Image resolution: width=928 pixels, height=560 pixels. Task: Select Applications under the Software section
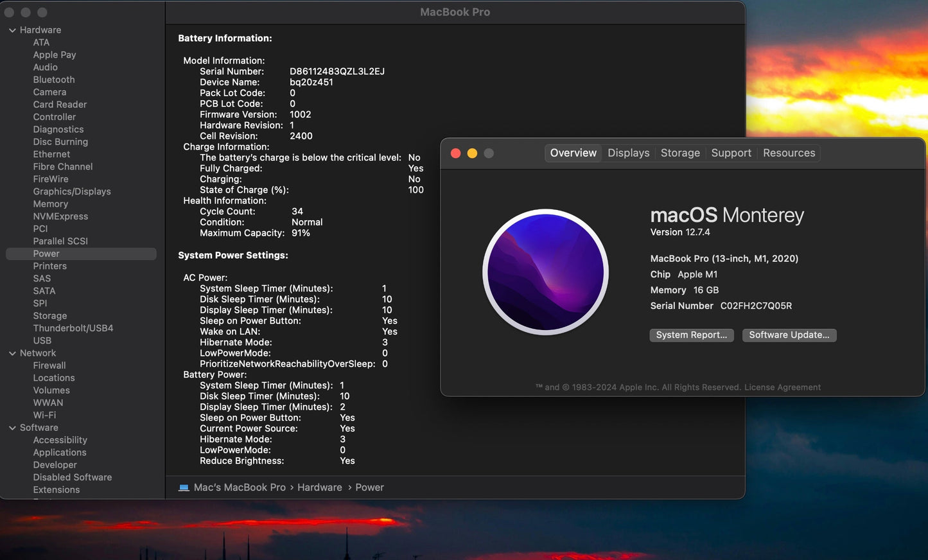[x=59, y=452]
